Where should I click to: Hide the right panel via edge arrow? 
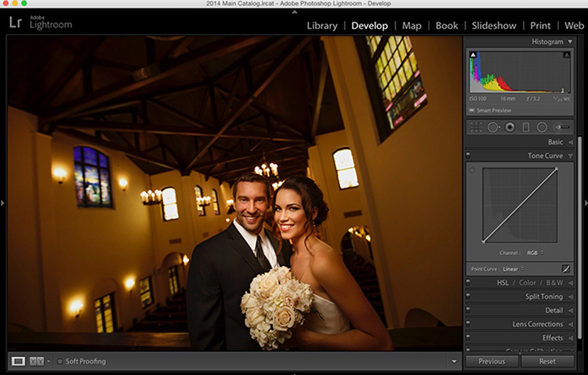click(x=586, y=203)
